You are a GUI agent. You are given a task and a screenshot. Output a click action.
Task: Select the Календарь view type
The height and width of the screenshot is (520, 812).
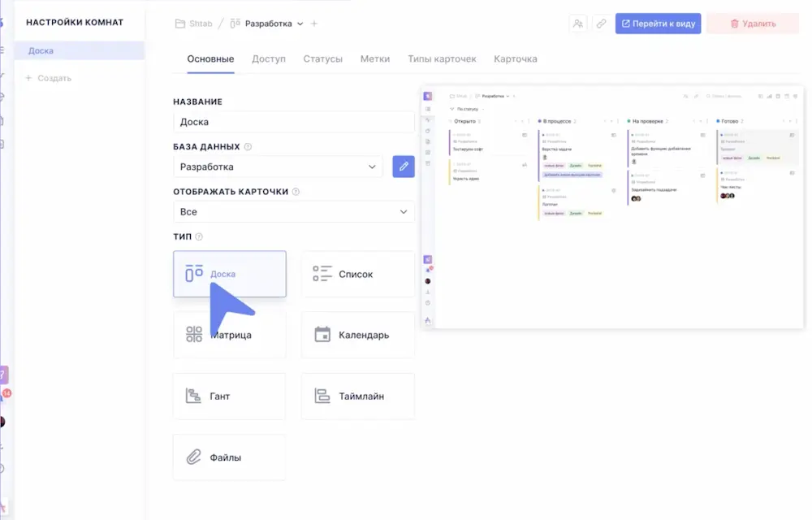[357, 335]
